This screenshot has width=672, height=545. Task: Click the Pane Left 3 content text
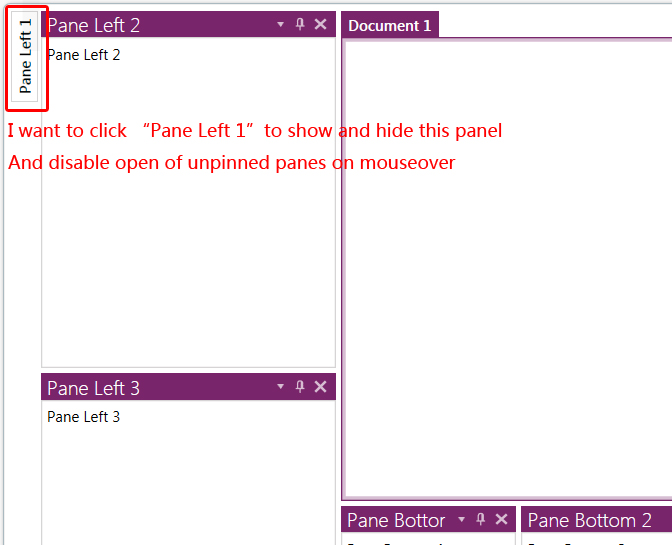(84, 417)
